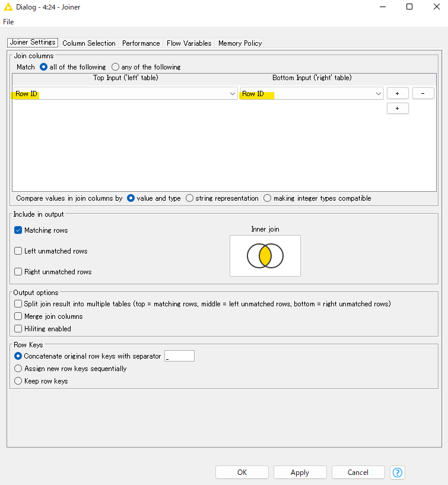The image size is (448, 485).
Task: Switch to Memory Policy tab
Action: pos(240,43)
